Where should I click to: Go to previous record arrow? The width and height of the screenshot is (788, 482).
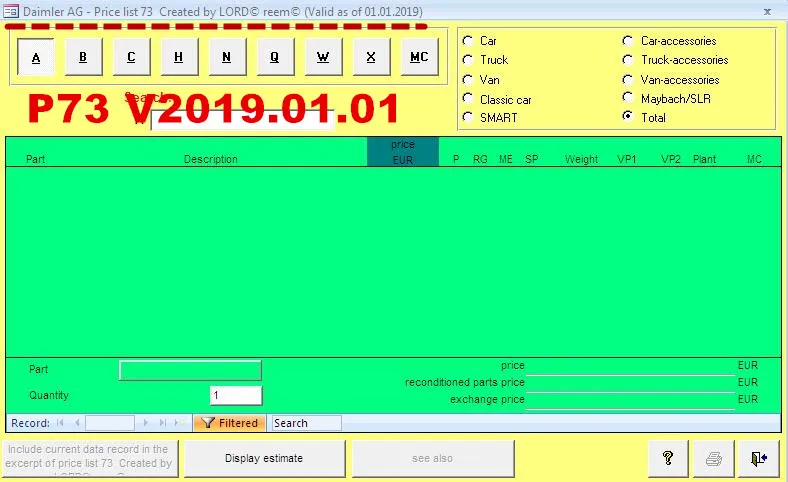point(77,423)
